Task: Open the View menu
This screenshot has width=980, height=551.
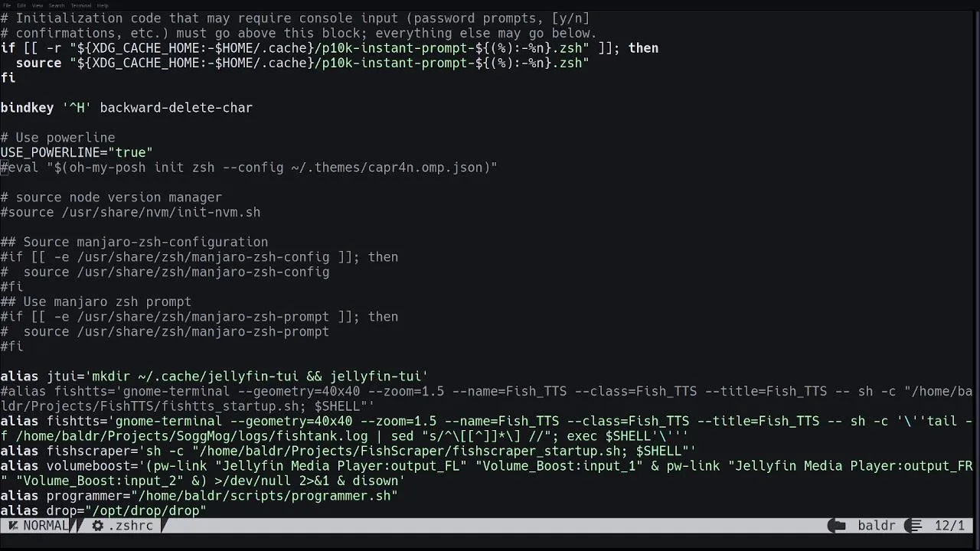Action: tap(38, 5)
